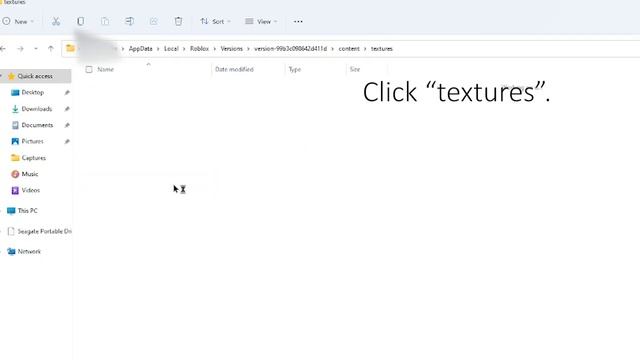The image size is (640, 360).
Task: Click the pin icon beside Pictures
Action: (67, 142)
